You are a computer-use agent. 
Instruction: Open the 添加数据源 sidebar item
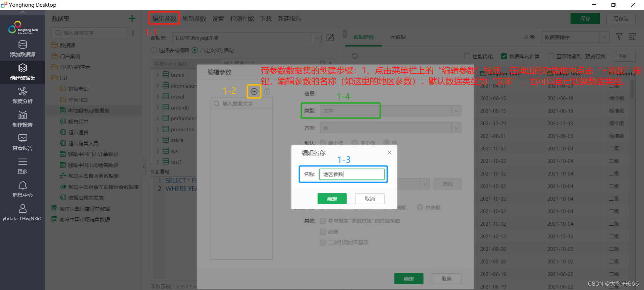pos(22,49)
